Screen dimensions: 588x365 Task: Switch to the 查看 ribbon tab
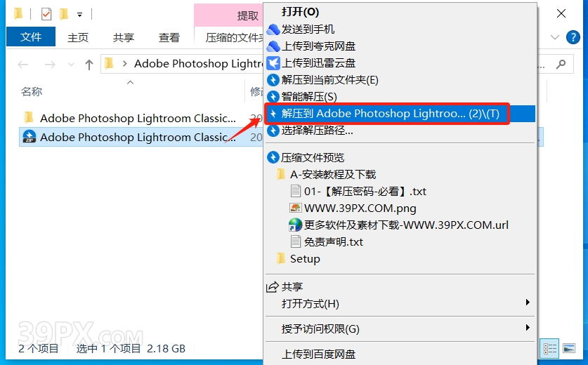[x=169, y=37]
